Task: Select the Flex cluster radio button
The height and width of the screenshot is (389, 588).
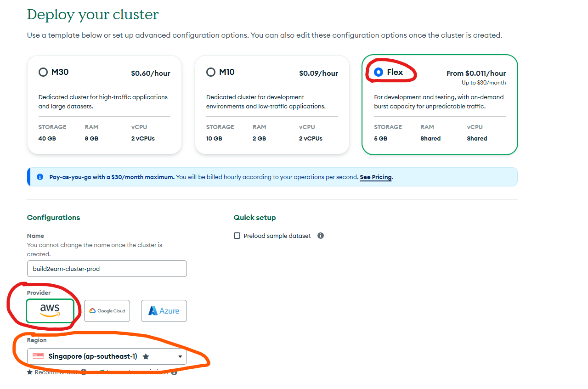Action: pyautogui.click(x=379, y=72)
